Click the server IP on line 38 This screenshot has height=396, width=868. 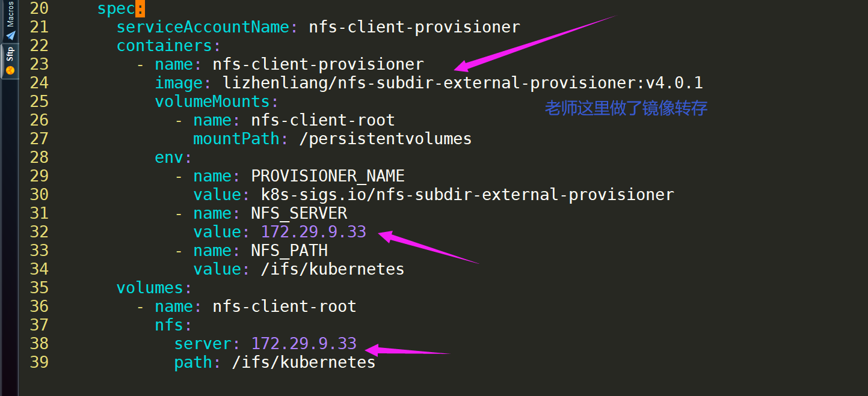(304, 344)
